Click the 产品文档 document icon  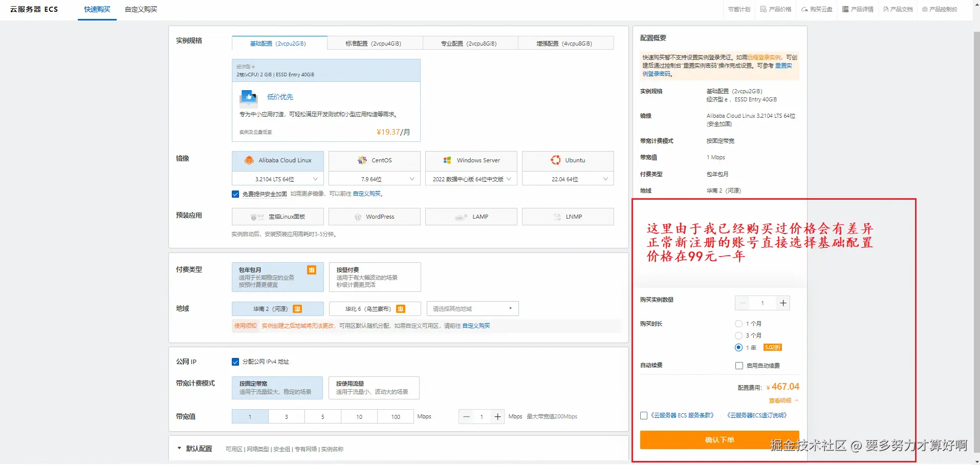[886, 9]
